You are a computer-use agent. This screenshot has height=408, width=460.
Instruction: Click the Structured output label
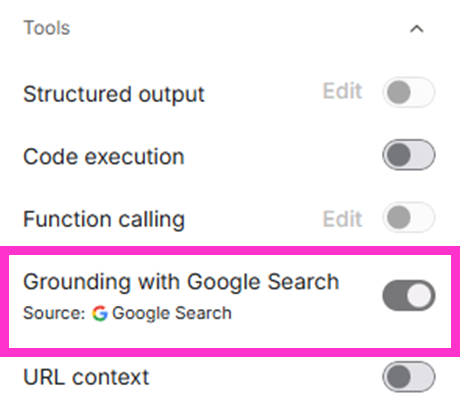[114, 94]
